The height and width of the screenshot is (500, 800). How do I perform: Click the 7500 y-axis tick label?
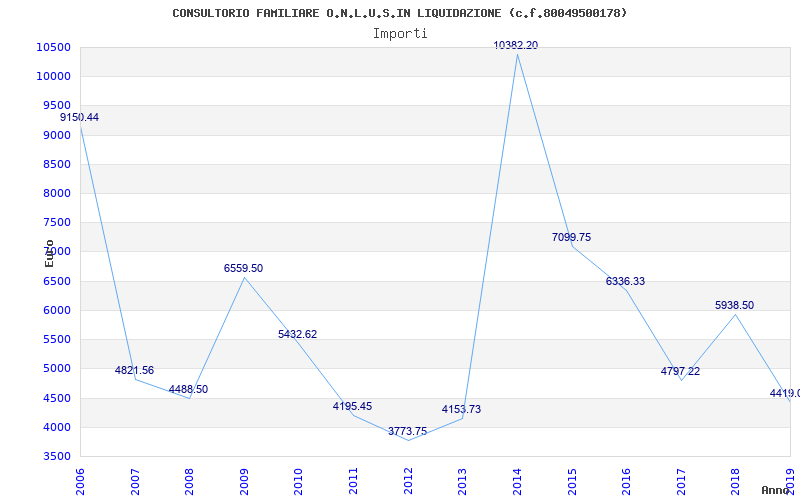click(56, 222)
